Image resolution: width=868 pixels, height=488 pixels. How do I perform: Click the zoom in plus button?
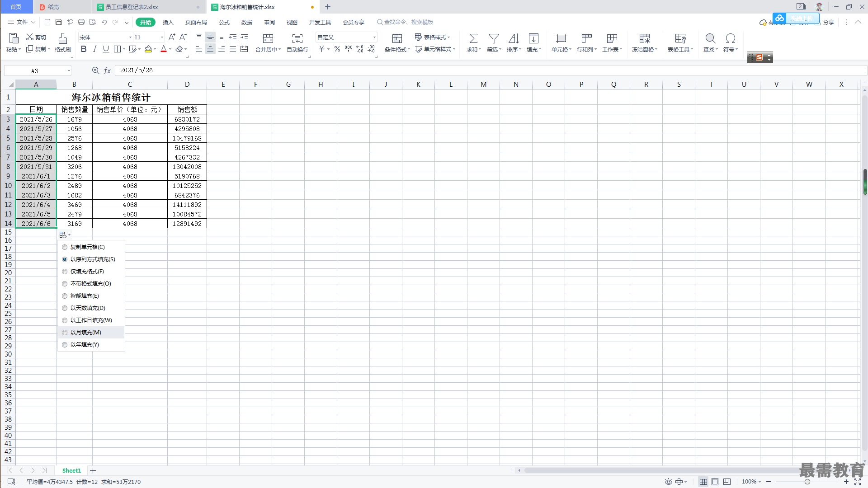[x=846, y=482]
